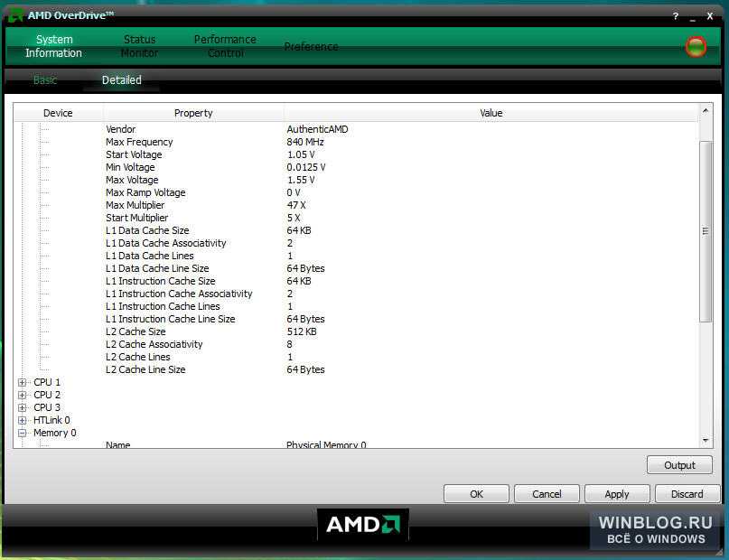This screenshot has width=729, height=560.
Task: Click the AuthenticAMD value
Action: (x=318, y=129)
